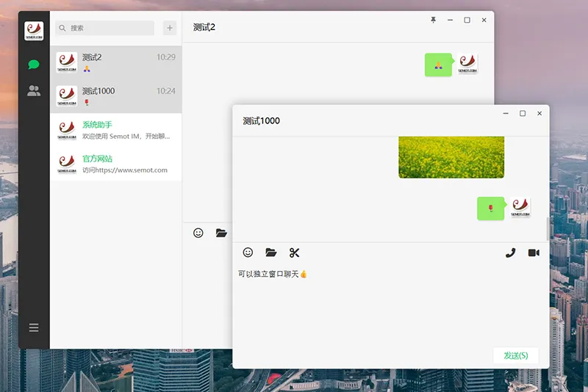Open the rapeseed field image thumbnail
The image size is (588, 392).
tap(451, 157)
